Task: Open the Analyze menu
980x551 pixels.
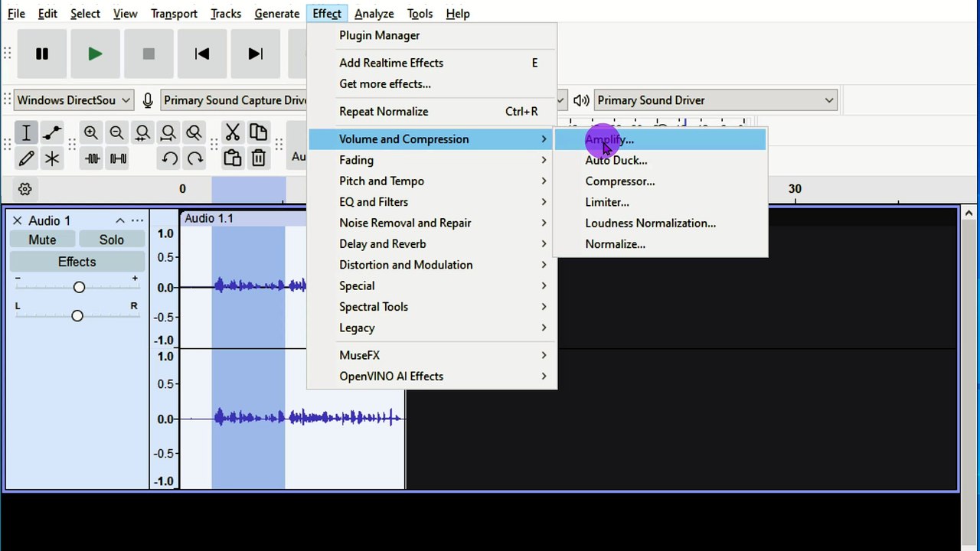Action: click(374, 14)
